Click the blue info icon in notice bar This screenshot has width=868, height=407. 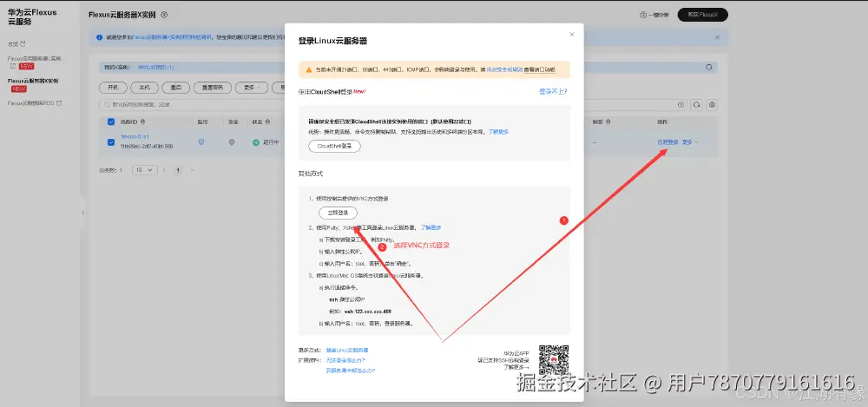click(x=99, y=37)
